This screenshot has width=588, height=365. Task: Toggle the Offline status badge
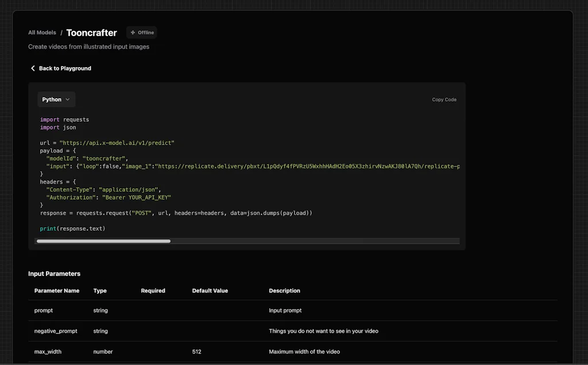141,32
